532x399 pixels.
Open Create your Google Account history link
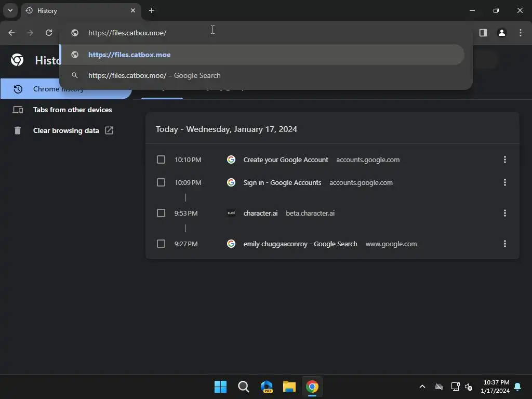point(286,160)
